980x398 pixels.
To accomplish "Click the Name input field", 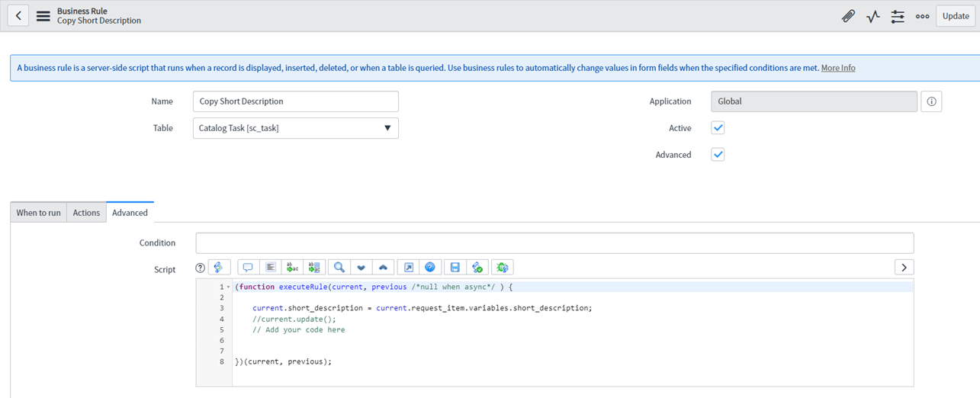I will (296, 101).
